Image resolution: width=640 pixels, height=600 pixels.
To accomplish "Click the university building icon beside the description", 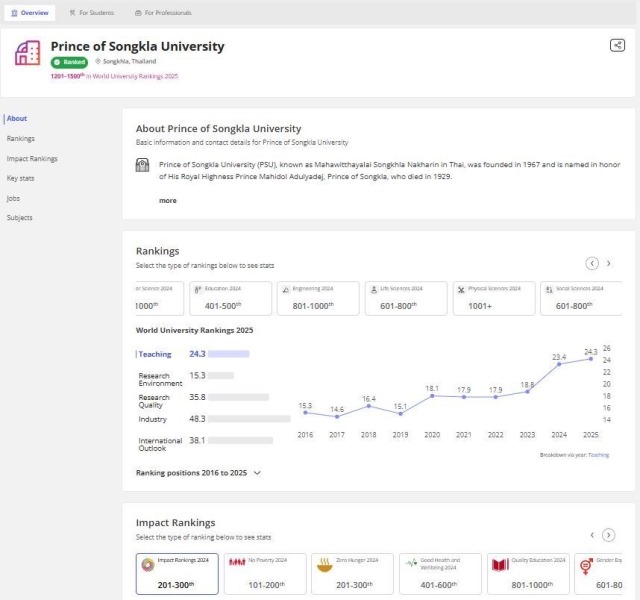I will (x=142, y=165).
